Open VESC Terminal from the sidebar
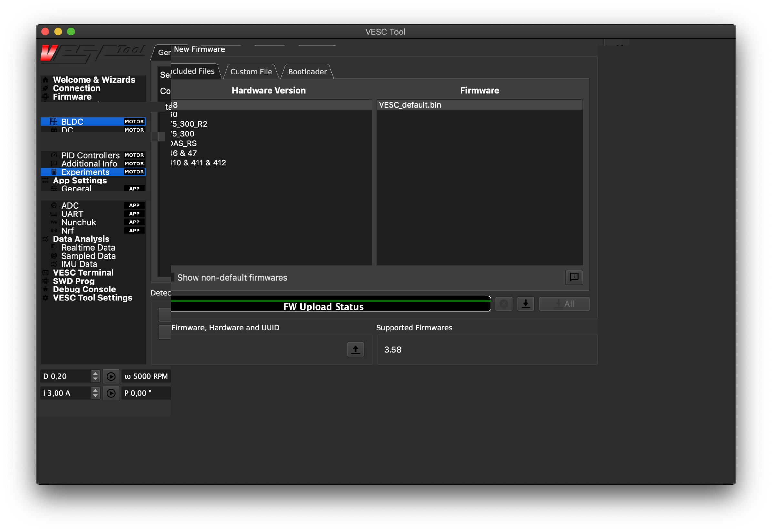 [x=83, y=273]
